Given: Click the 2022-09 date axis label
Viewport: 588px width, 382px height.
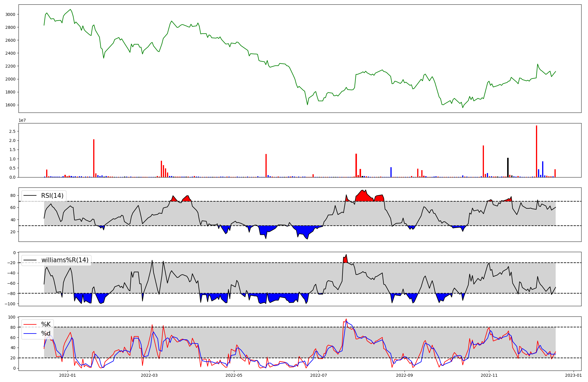Looking at the screenshot, I should (405, 375).
